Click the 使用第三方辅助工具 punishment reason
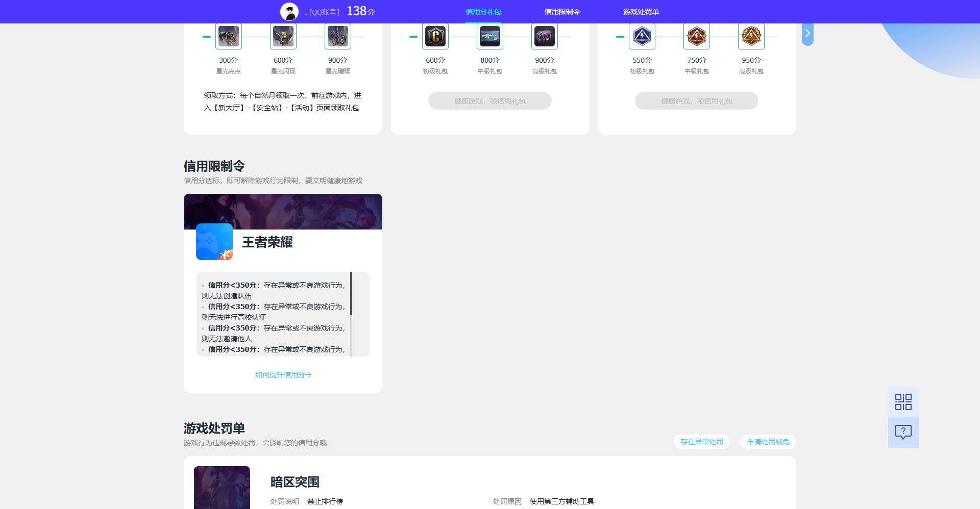 [x=562, y=501]
